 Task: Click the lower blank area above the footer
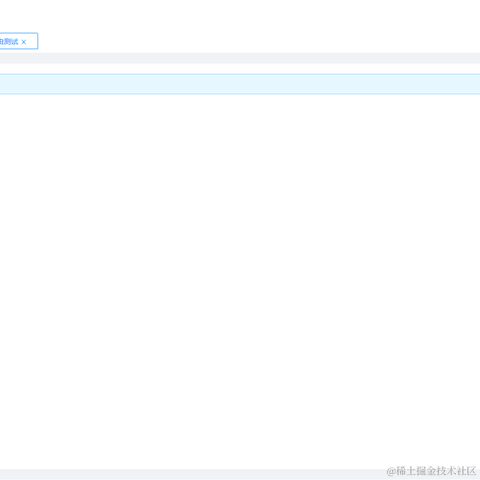[x=240, y=450]
